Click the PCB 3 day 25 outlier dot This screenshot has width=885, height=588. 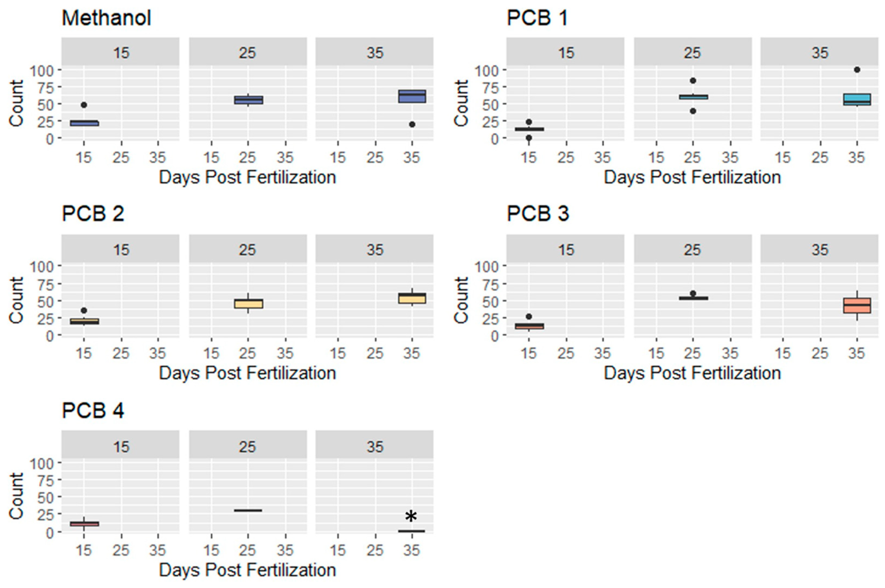(693, 294)
